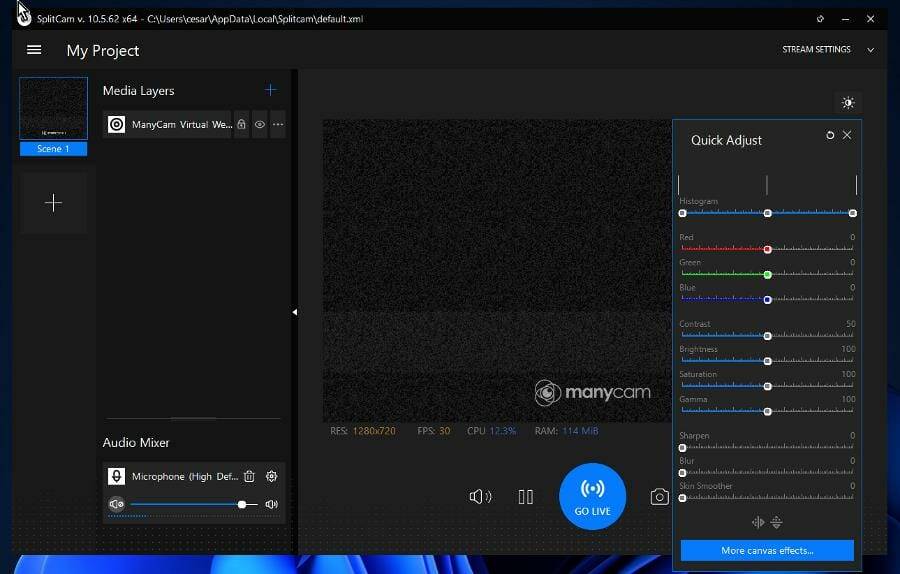Delete the Microphone audio source
Viewport: 900px width, 574px height.
click(x=250, y=477)
